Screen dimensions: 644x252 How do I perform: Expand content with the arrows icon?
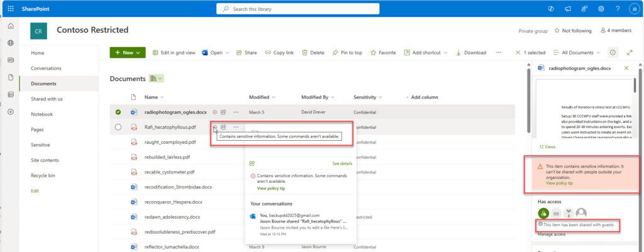[x=630, y=53]
